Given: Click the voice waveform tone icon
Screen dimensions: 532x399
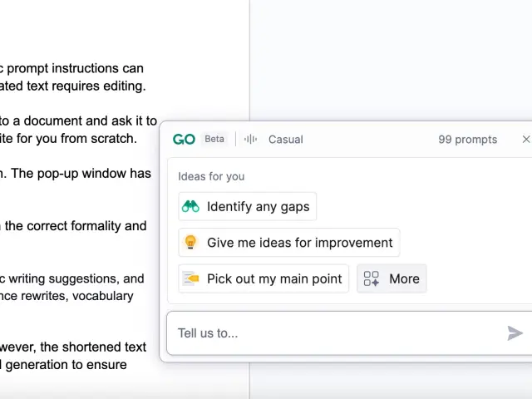Looking at the screenshot, I should tap(250, 140).
